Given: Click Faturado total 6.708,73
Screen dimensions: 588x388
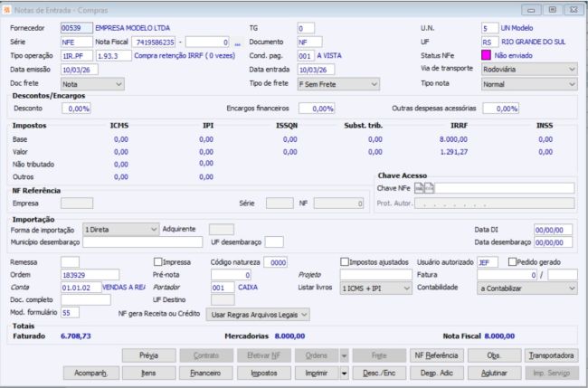Looking at the screenshot, I should coord(76,336).
